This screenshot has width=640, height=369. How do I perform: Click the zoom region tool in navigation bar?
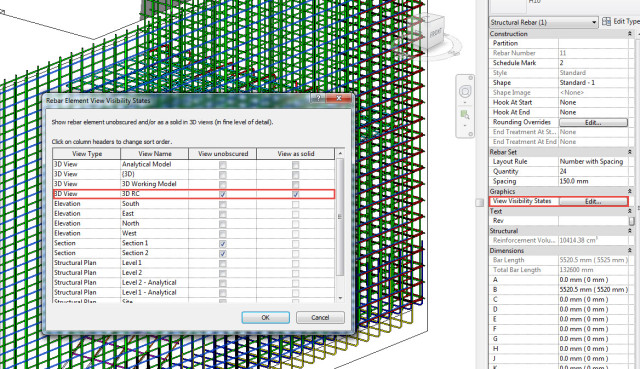pyautogui.click(x=464, y=114)
